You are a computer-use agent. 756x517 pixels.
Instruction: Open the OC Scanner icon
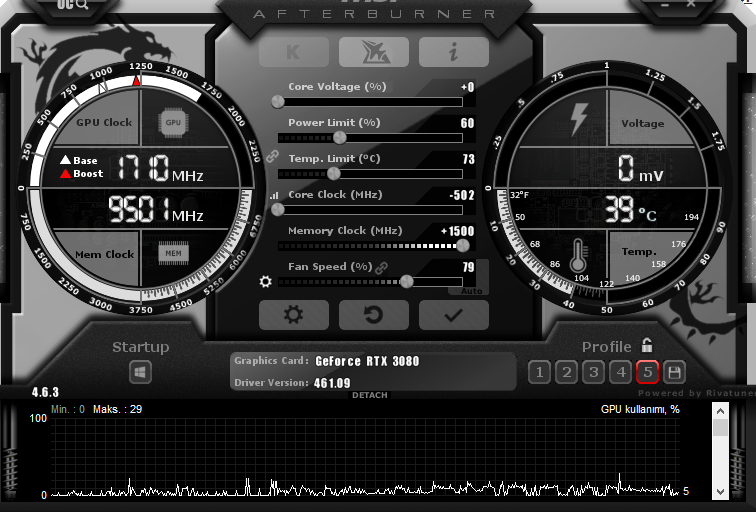(73, 4)
